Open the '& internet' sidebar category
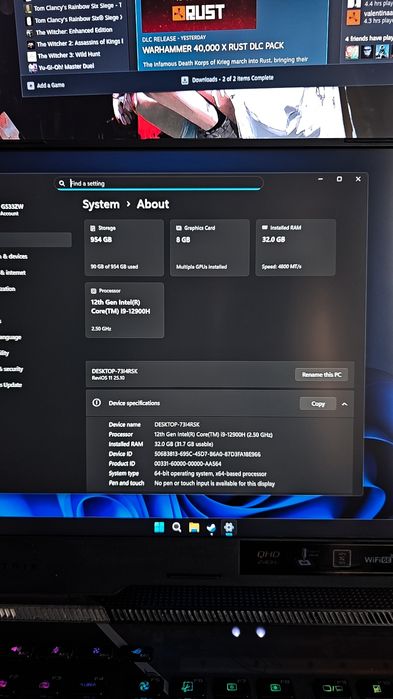The height and width of the screenshot is (699, 393). [x=13, y=272]
